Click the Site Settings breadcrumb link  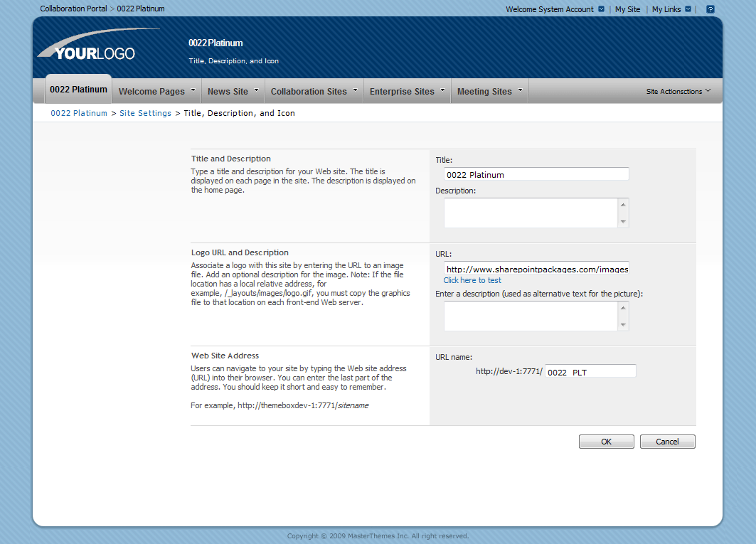(145, 113)
